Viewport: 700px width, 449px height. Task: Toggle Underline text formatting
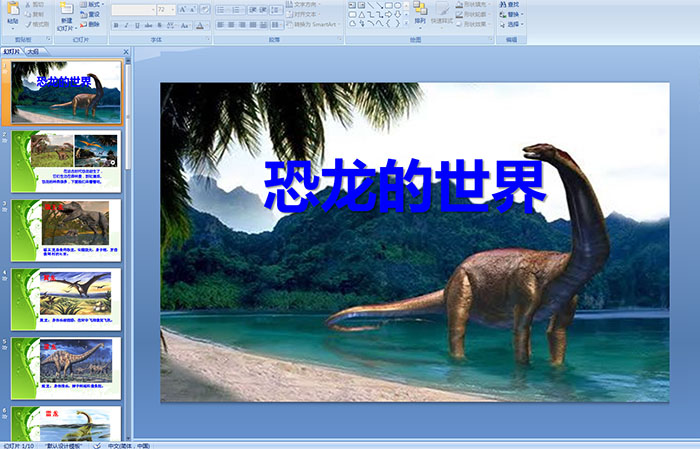[x=139, y=25]
